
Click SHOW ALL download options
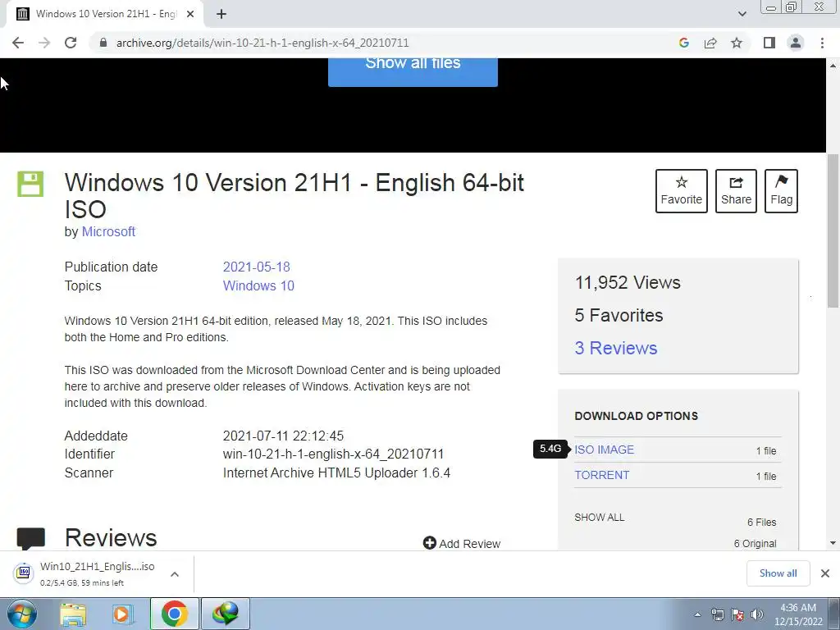point(600,518)
